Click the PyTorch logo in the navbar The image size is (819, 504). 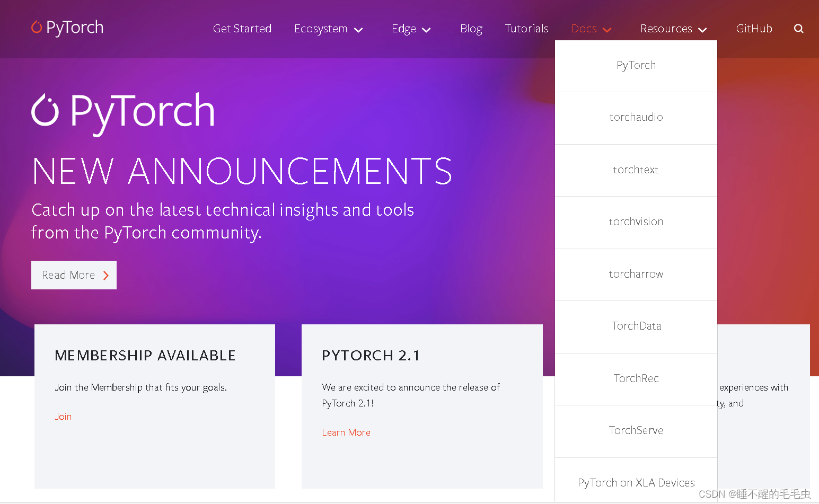point(67,28)
